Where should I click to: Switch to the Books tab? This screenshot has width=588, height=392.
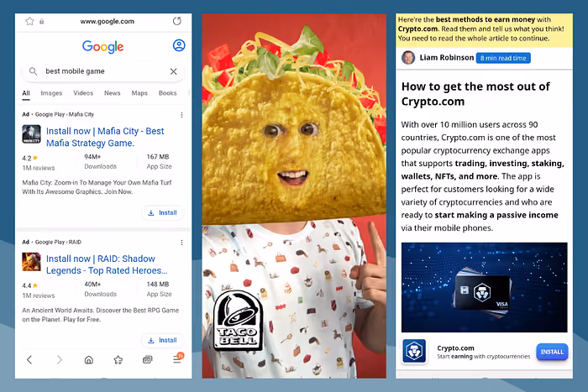click(167, 93)
